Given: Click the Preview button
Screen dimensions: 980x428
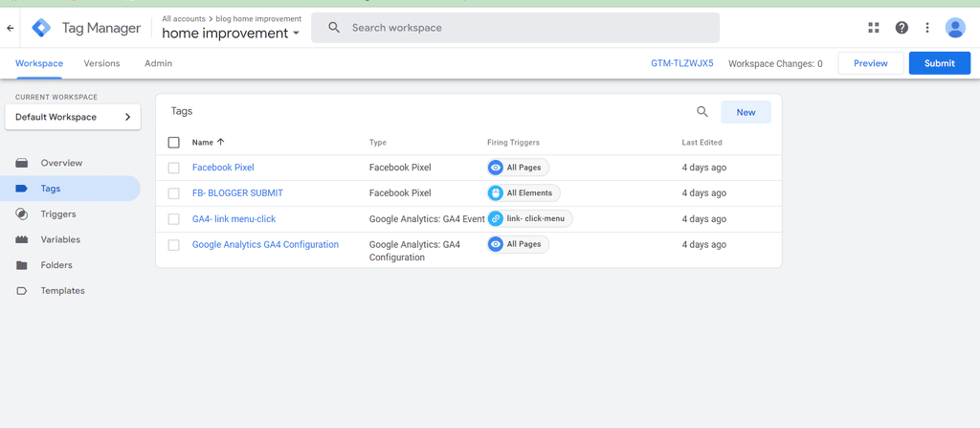Looking at the screenshot, I should (x=871, y=63).
